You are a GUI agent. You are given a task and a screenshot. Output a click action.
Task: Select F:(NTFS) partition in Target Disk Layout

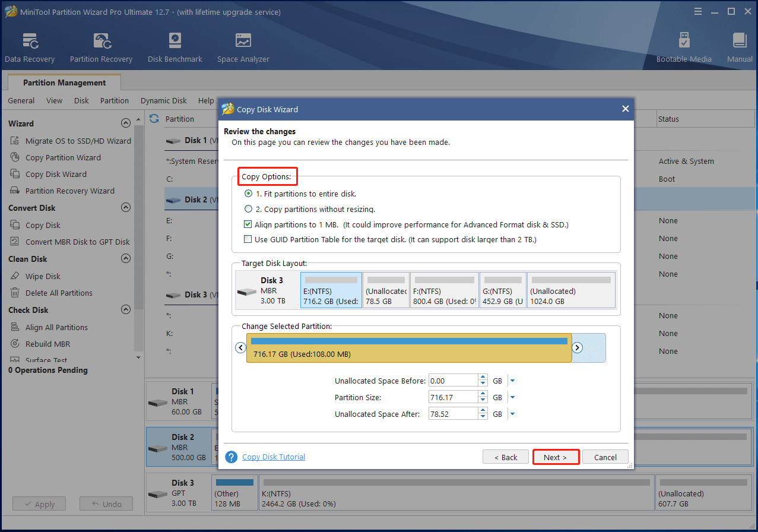pyautogui.click(x=445, y=290)
